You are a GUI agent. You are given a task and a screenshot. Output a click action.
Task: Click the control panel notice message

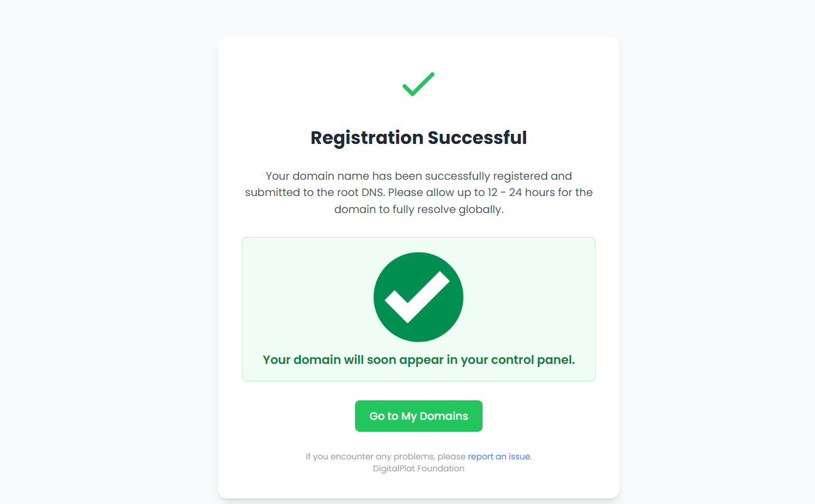pyautogui.click(x=418, y=360)
